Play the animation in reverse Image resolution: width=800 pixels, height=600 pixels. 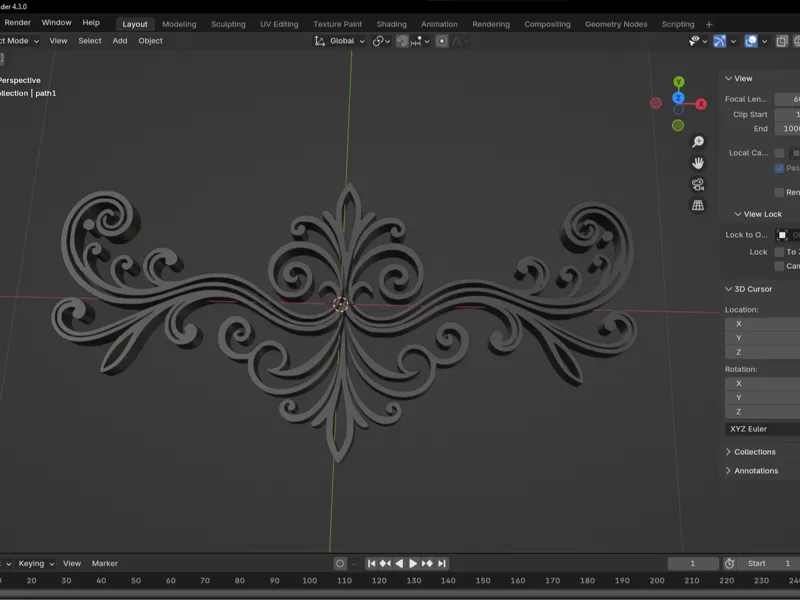pyautogui.click(x=399, y=563)
